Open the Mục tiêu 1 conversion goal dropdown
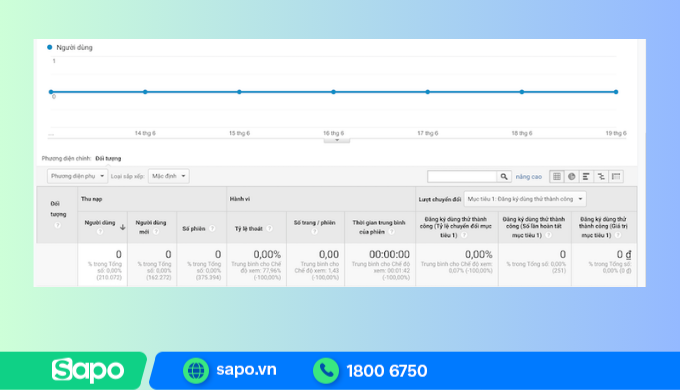This screenshot has height=390, width=680. pyautogui.click(x=525, y=199)
